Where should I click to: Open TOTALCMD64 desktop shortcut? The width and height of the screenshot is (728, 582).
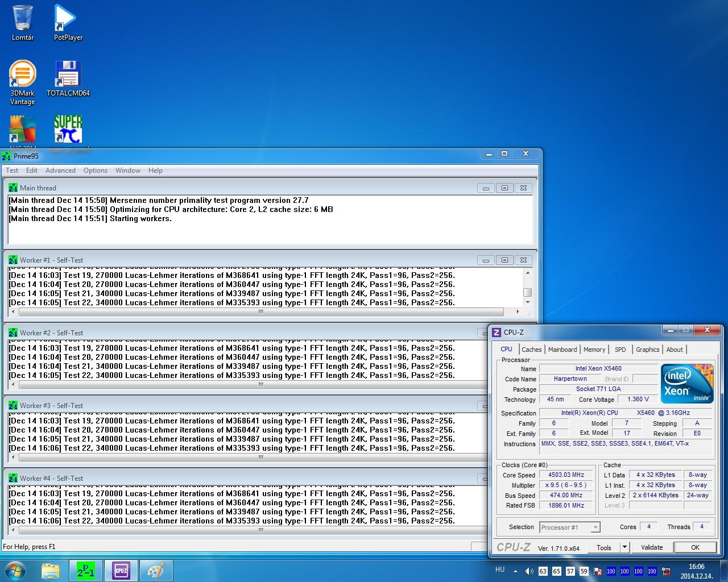click(68, 78)
